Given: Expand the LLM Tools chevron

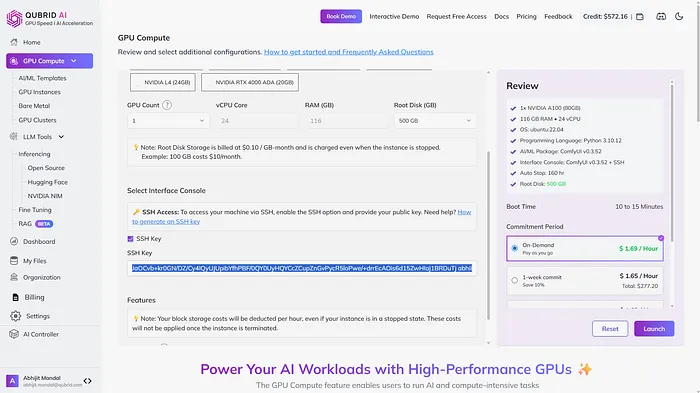Looking at the screenshot, I should pos(61,137).
